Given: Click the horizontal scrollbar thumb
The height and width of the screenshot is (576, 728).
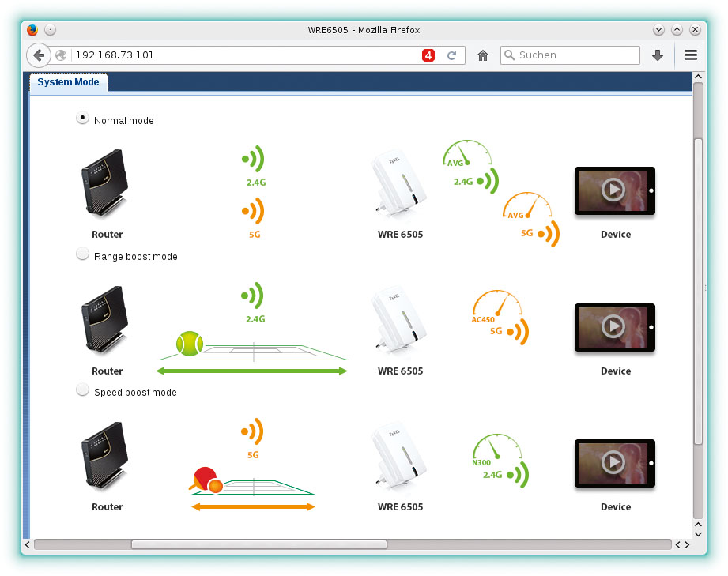Looking at the screenshot, I should click(x=258, y=544).
